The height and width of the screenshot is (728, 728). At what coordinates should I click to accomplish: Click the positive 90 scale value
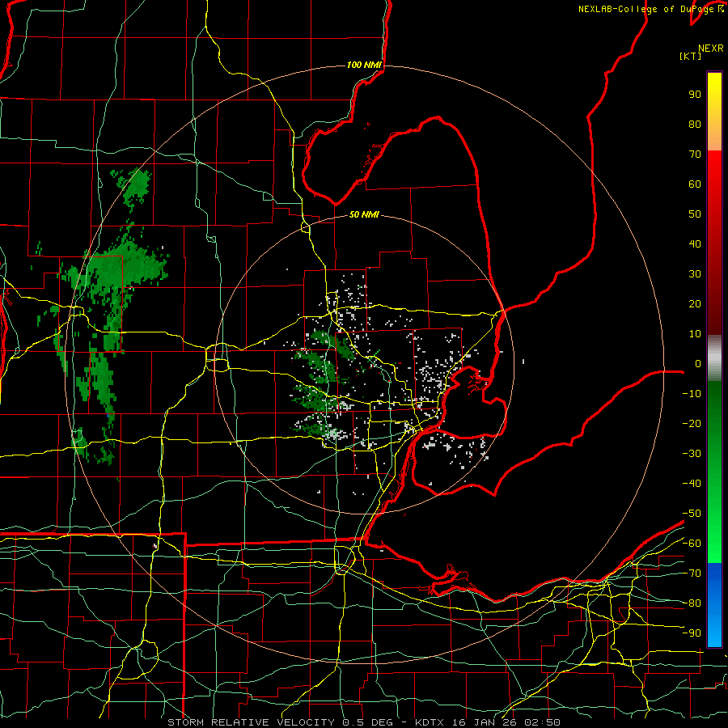695,95
